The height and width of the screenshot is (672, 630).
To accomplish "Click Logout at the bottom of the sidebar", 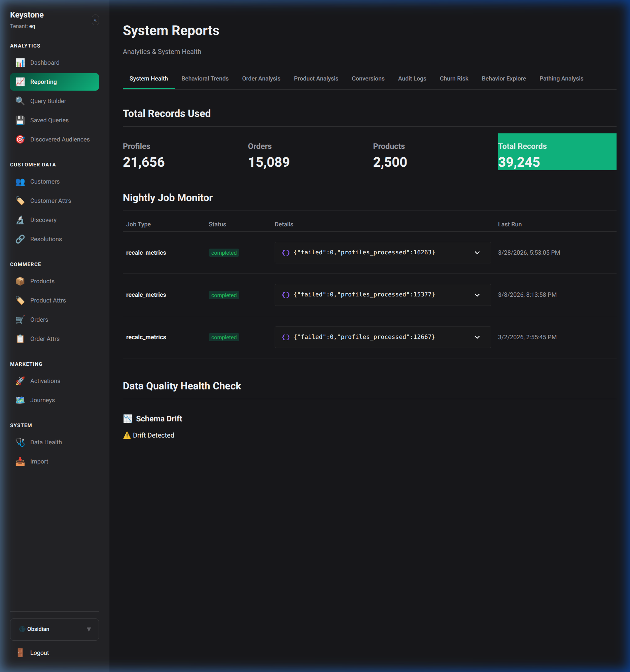I will (x=39, y=652).
